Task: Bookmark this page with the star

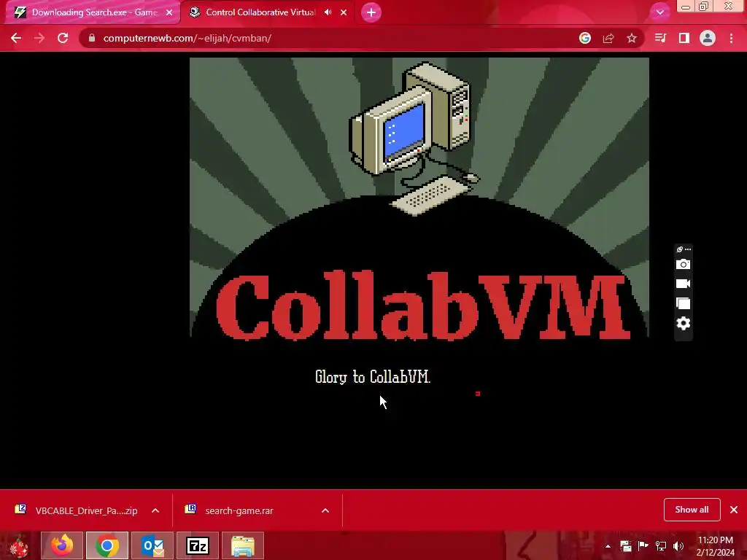Action: coord(632,38)
